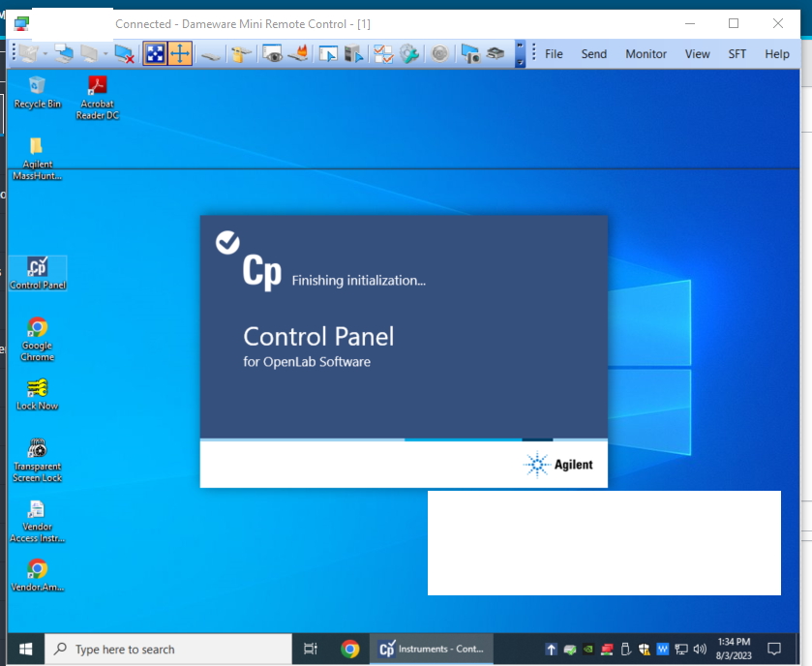Image resolution: width=812 pixels, height=666 pixels.
Task: Open the View menu
Action: pos(697,54)
